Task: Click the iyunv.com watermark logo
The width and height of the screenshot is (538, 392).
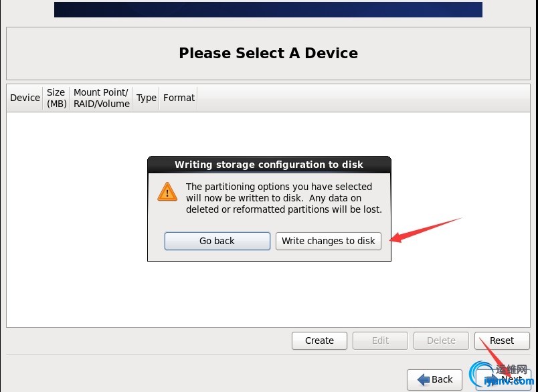Action: click(501, 375)
